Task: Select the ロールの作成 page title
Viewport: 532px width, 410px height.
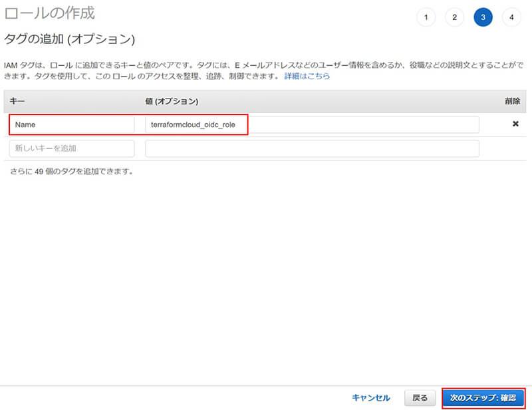Action: (49, 13)
